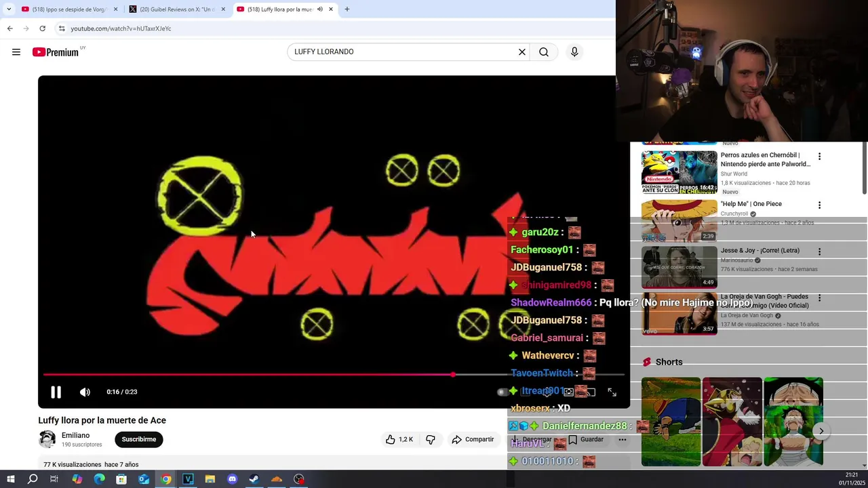
Task: Open Jesse & Joy - ¡Corre! (Letra) title
Action: point(760,251)
